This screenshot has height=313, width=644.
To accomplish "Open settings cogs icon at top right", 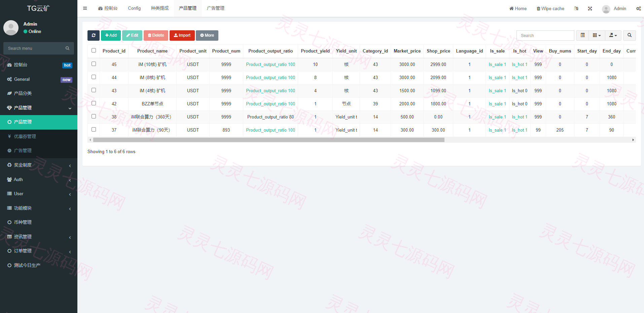I will (638, 8).
